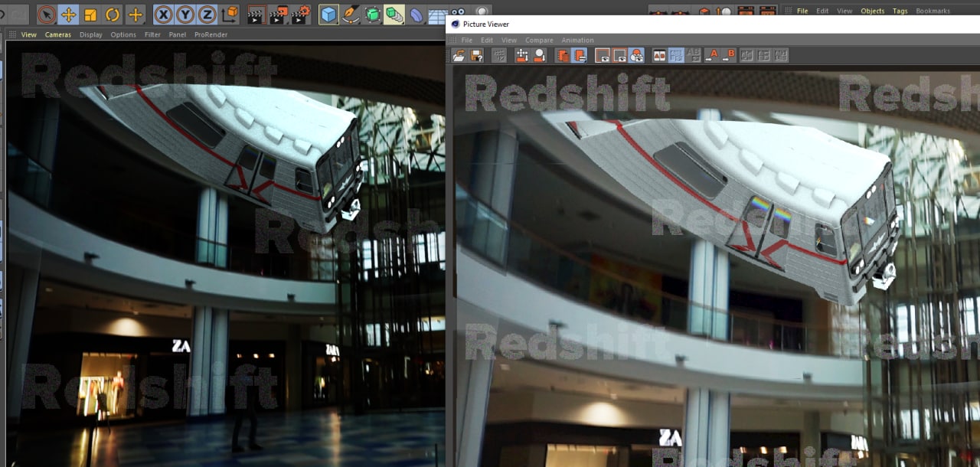Set current image as B
Screen dimensions: 980x467
[x=730, y=55]
